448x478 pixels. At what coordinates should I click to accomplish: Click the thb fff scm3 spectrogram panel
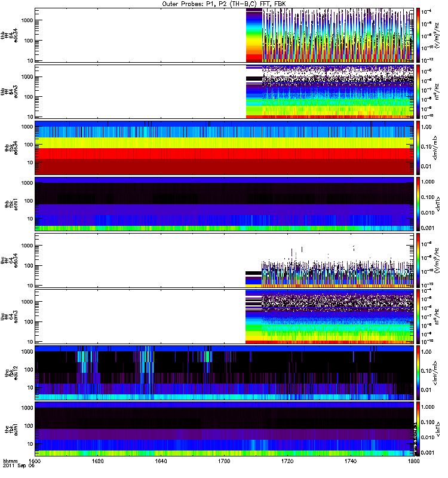(x=224, y=91)
